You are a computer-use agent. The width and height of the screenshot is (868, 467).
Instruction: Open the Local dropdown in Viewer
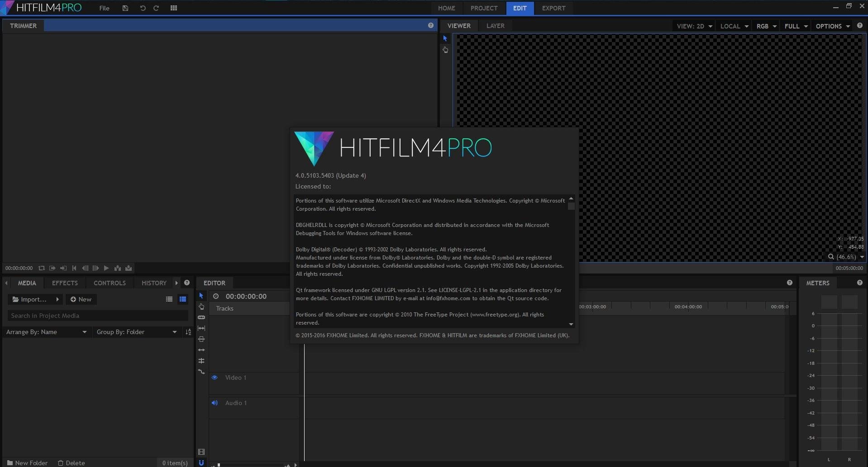734,26
